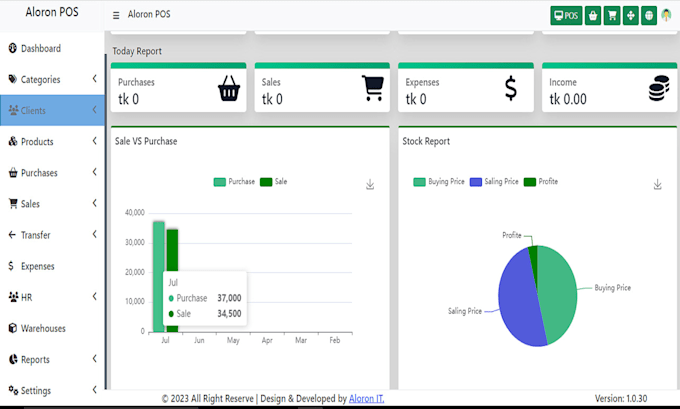Click the Aloron POS sidebar logo title
The width and height of the screenshot is (680, 409).
pyautogui.click(x=52, y=12)
